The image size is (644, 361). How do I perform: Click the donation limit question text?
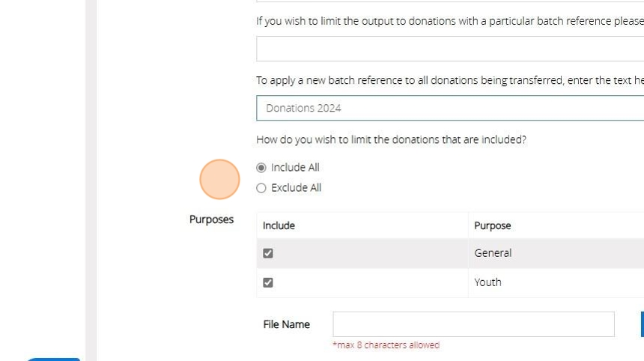[x=391, y=139]
